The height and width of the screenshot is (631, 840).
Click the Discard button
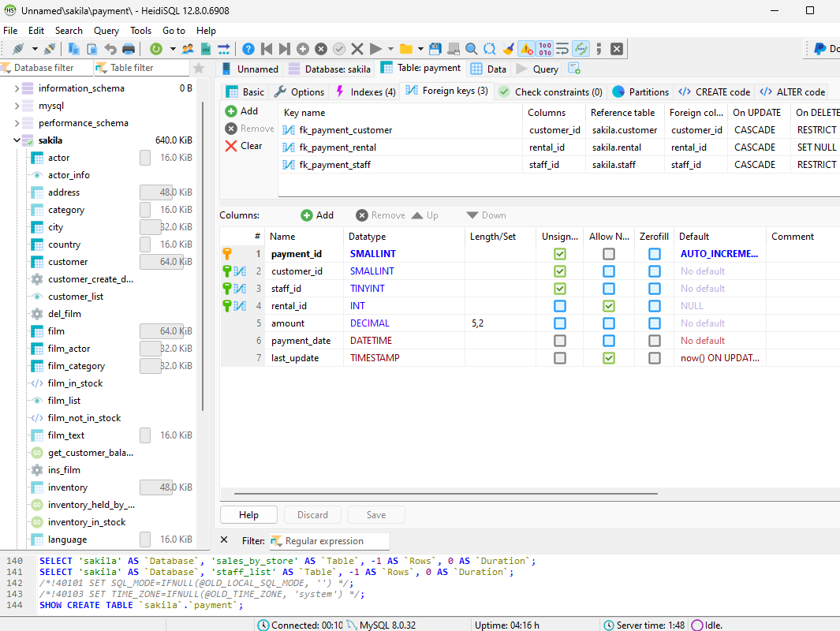(x=312, y=515)
